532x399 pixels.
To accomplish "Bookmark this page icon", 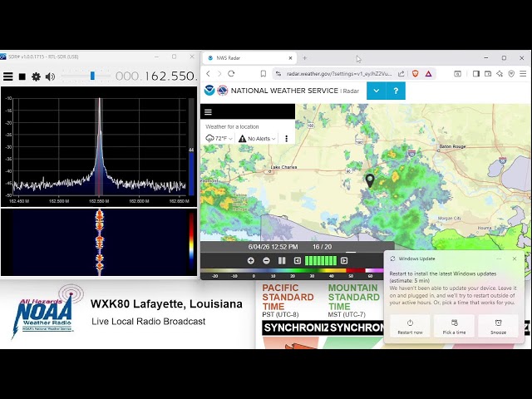I will 264,74.
